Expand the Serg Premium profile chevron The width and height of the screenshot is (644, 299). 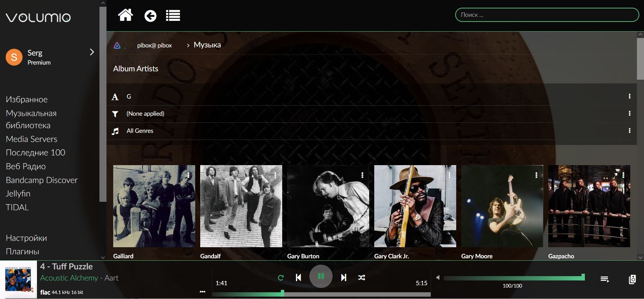click(x=92, y=52)
